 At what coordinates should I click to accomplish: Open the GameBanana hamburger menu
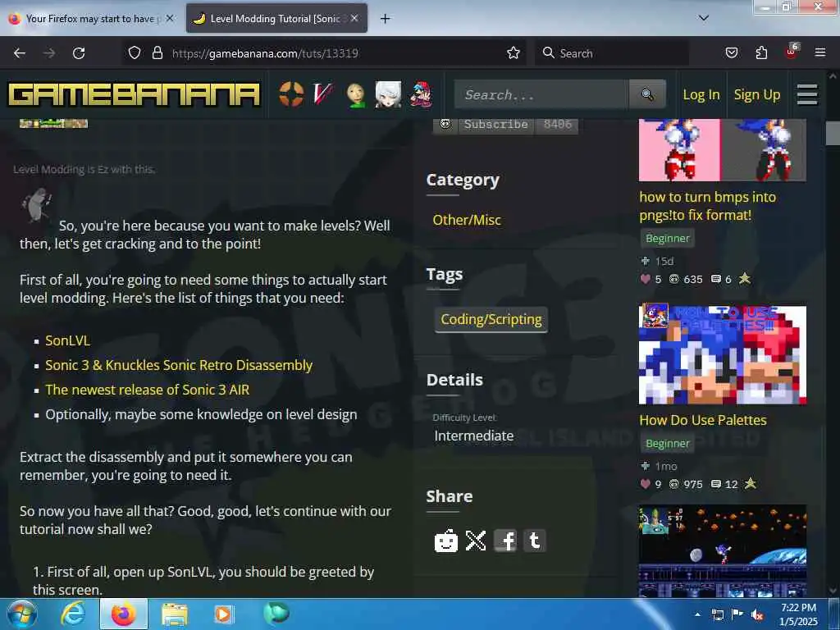[807, 95]
